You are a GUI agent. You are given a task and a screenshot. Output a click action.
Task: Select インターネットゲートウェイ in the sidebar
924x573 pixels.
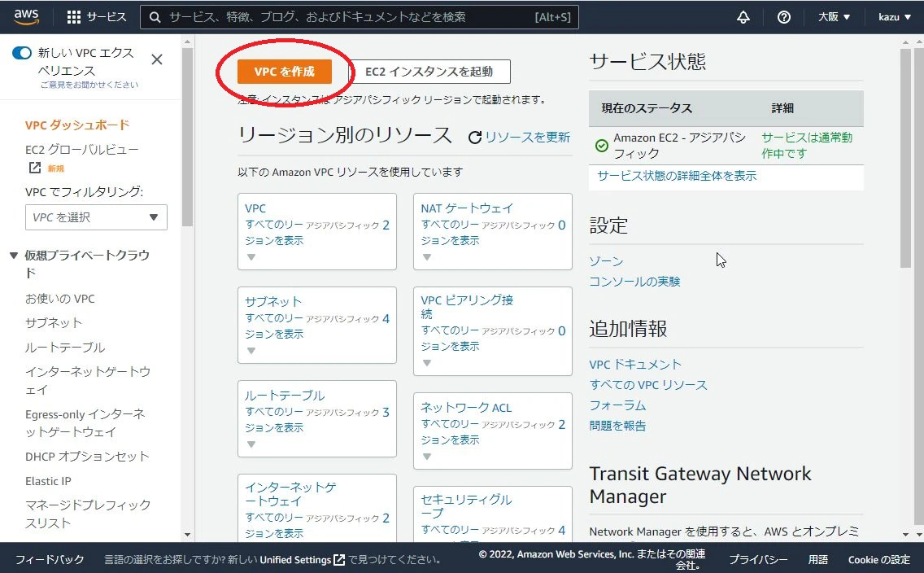click(x=88, y=381)
